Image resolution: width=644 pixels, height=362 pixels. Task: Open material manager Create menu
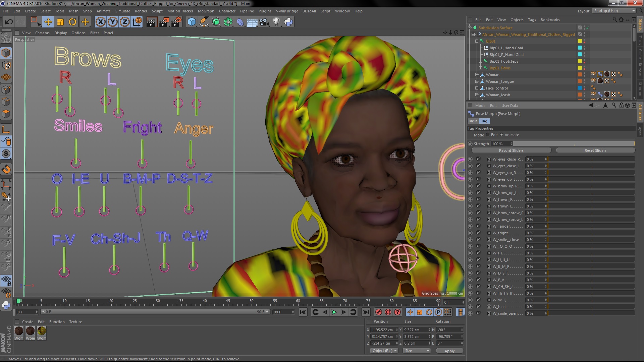coord(28,322)
